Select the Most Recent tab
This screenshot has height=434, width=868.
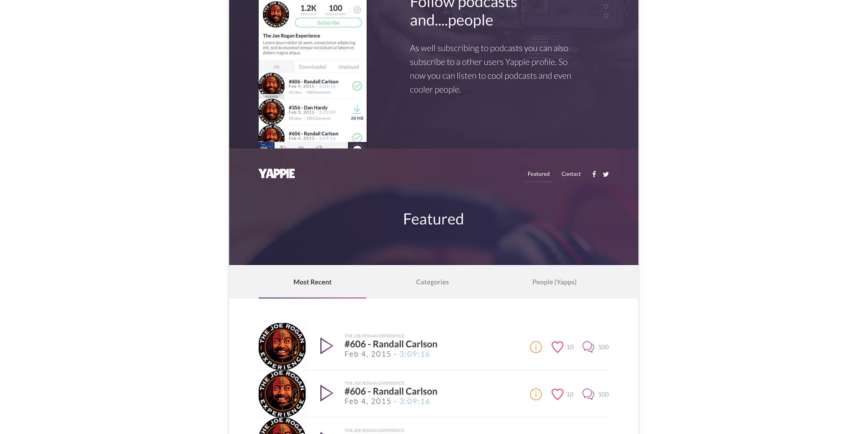[312, 282]
